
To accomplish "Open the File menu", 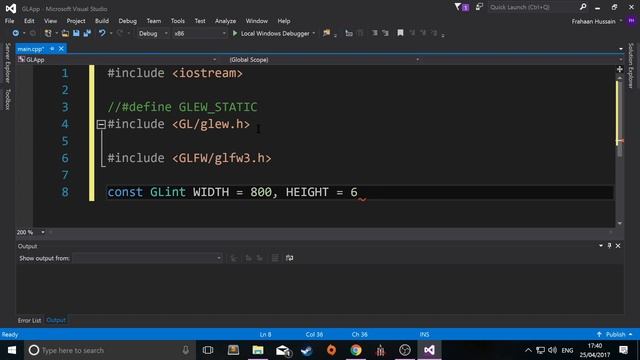I will (x=9, y=21).
